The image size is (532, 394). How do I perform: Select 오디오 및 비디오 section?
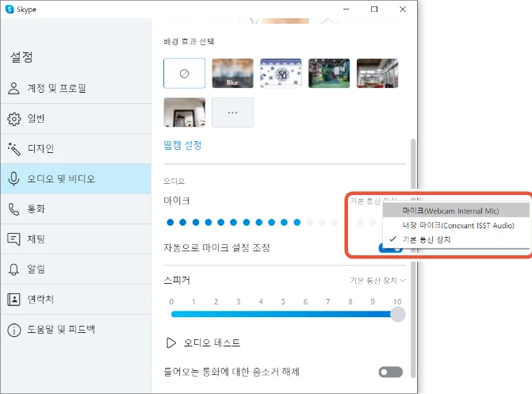[x=75, y=179]
